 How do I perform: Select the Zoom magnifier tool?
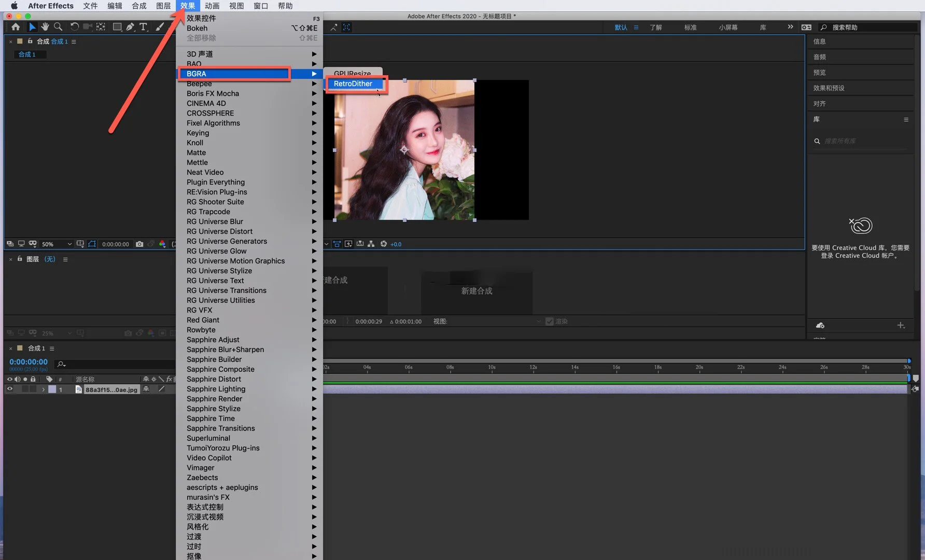58,27
